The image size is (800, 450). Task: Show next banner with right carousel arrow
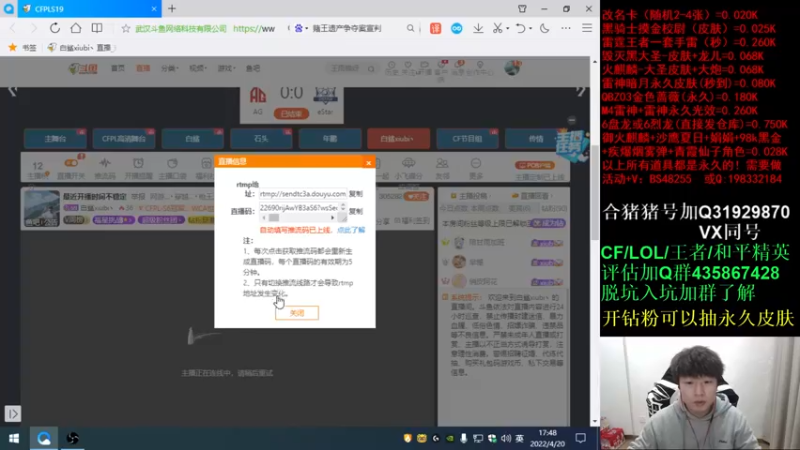[581, 91]
